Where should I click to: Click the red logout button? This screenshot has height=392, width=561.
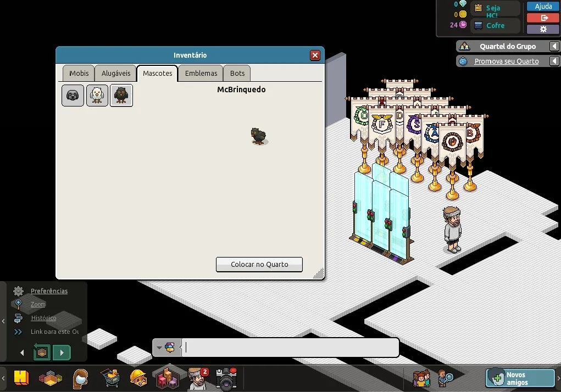(x=543, y=18)
